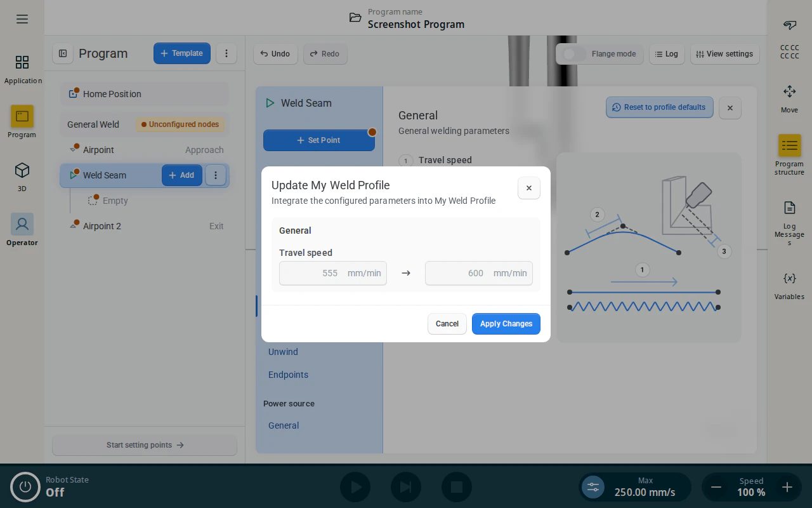Screen dimensions: 812x508
Task: Start program with the play button
Action: click(355, 487)
